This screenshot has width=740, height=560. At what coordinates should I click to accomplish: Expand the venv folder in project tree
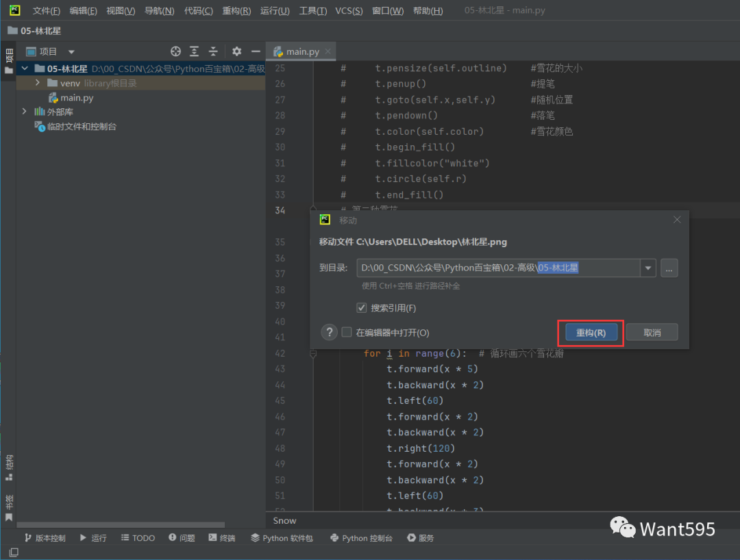(38, 83)
